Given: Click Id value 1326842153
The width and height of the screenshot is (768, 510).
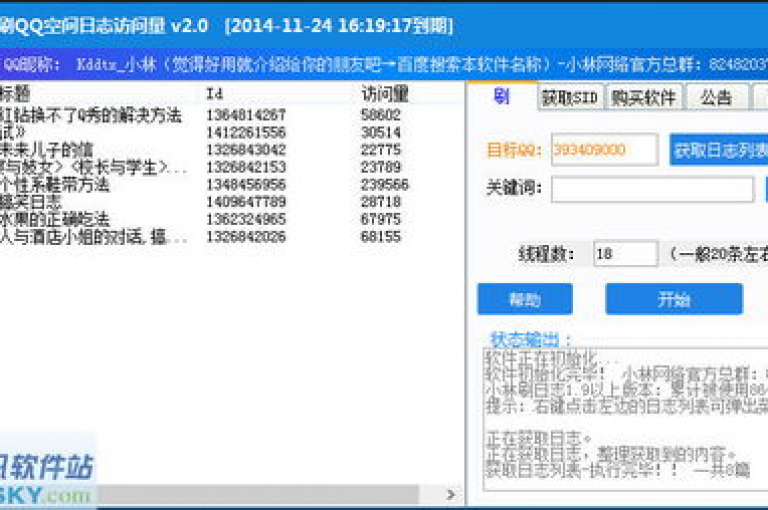Looking at the screenshot, I should coord(246,168).
